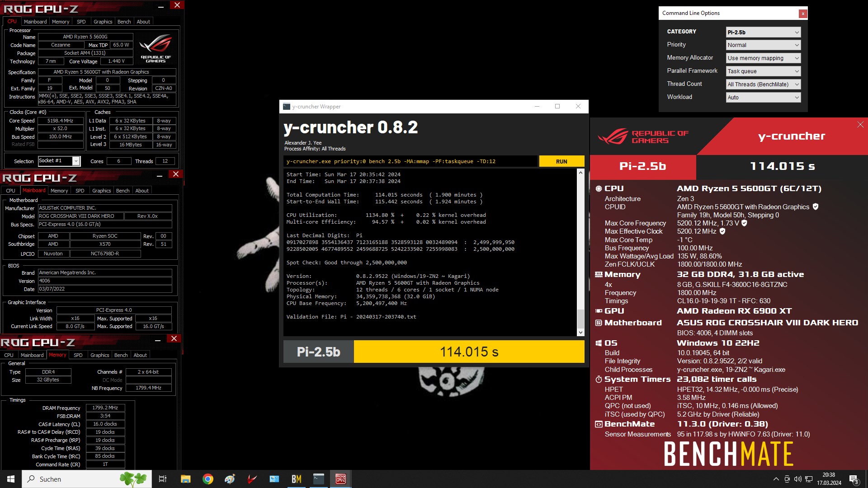
Task: Open the Thread Count dropdown
Action: tap(763, 84)
